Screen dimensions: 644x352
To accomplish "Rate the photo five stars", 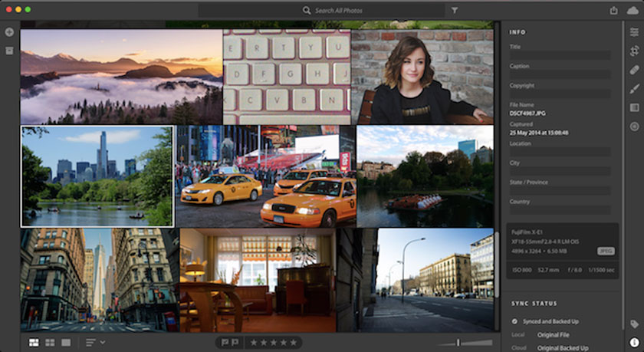I will [x=292, y=342].
